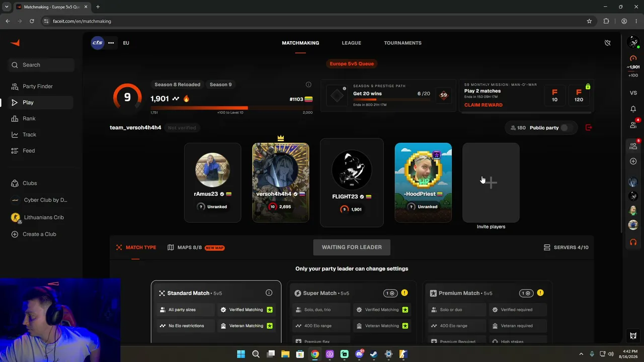Leave the party with red exit icon
The image size is (644, 362).
[x=589, y=128]
